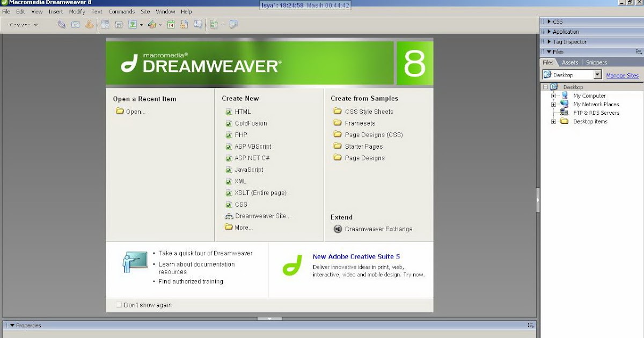
Task: Click the Email Link insert icon
Action: coord(76,25)
